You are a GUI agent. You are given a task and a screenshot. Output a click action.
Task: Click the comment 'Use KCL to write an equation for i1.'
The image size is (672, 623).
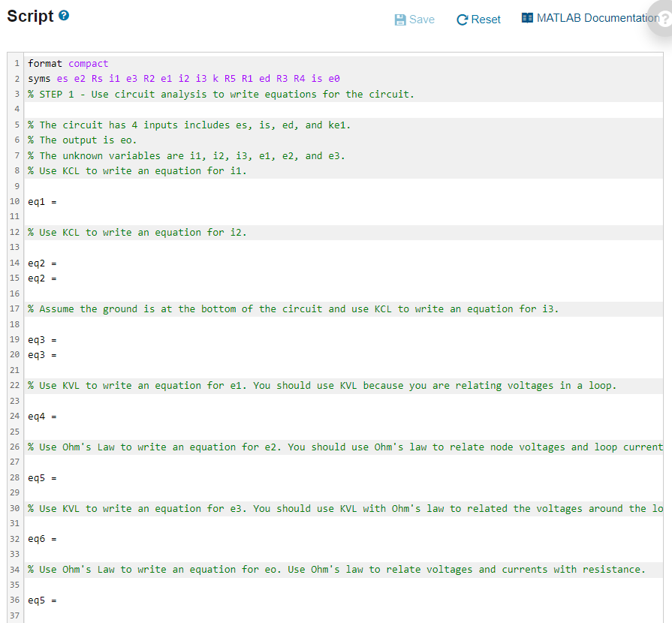(137, 171)
